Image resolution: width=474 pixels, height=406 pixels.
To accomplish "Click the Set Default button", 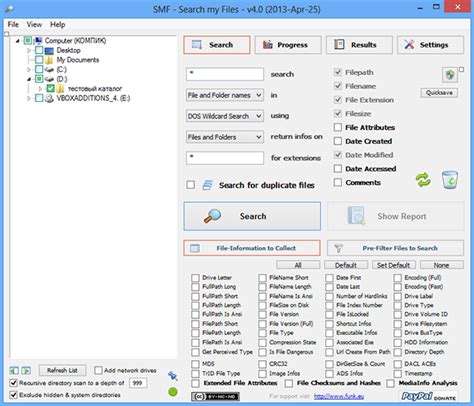I will point(394,265).
